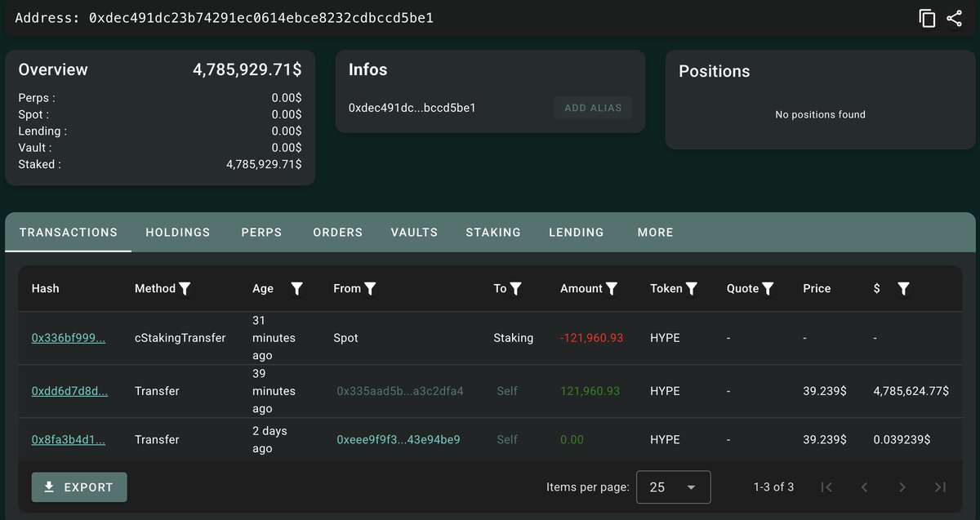Image resolution: width=980 pixels, height=520 pixels.
Task: Switch to the STAKING tab
Action: tap(493, 233)
